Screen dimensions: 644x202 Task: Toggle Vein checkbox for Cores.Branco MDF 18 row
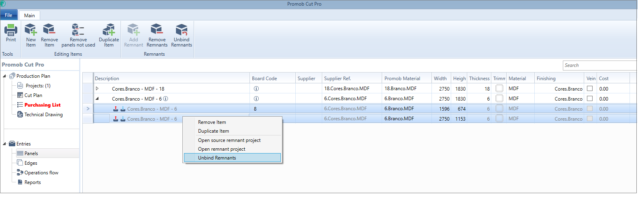tap(590, 89)
